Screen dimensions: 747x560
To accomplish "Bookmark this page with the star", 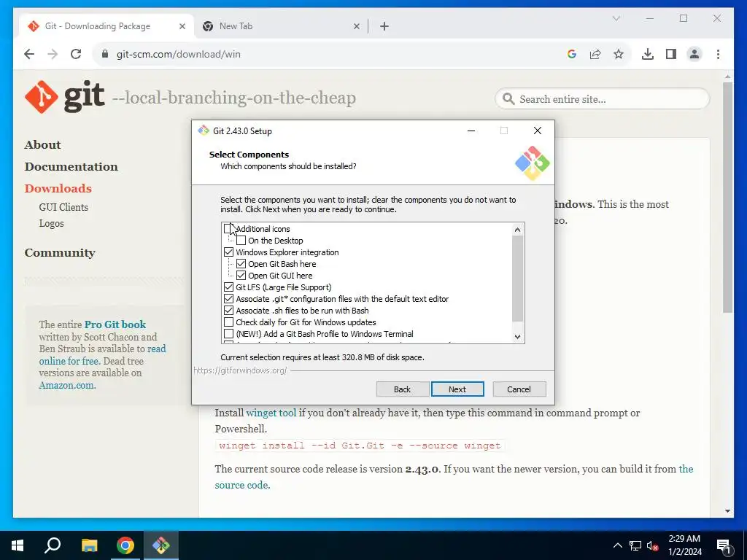I will [x=619, y=54].
